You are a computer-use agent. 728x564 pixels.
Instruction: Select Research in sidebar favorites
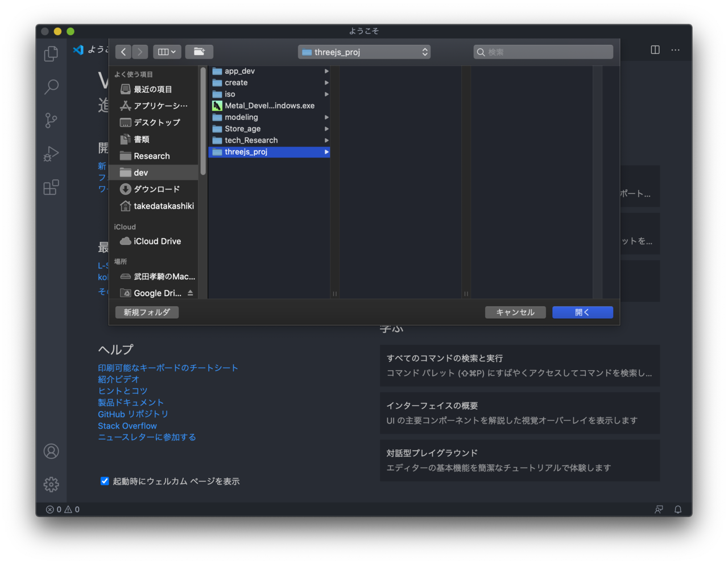[153, 156]
